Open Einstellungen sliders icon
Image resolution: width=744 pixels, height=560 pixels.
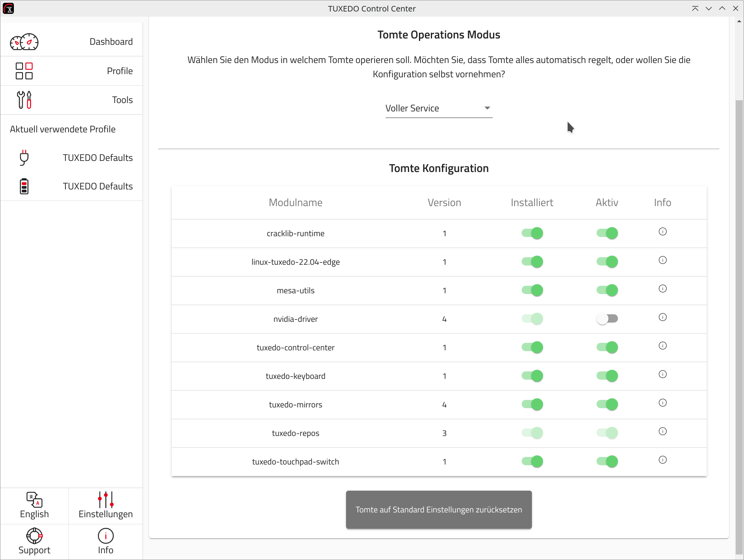[106, 500]
